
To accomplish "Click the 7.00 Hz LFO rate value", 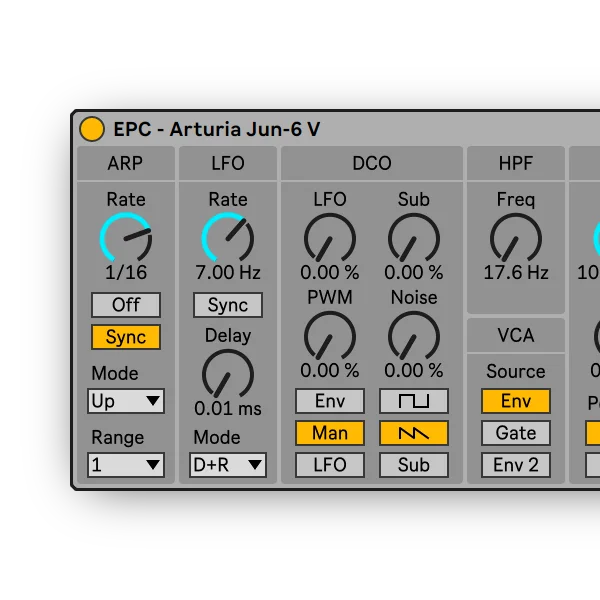I will click(x=228, y=272).
